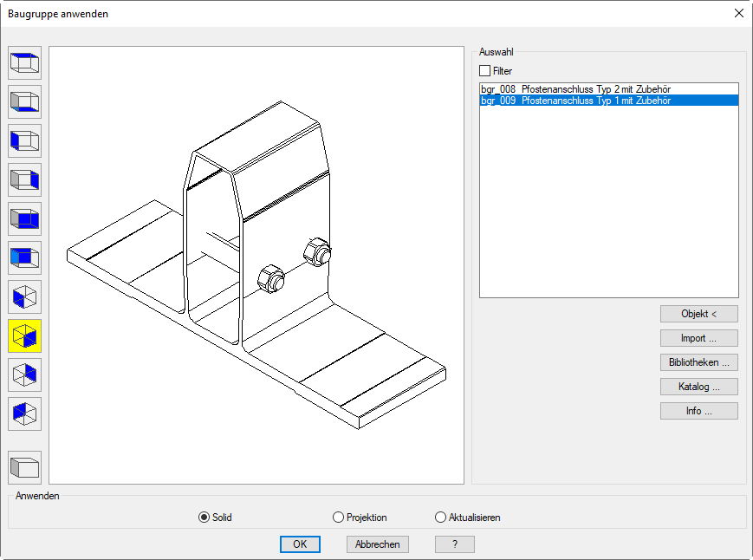Select the top view cube icon
The height and width of the screenshot is (560, 753).
(24, 63)
